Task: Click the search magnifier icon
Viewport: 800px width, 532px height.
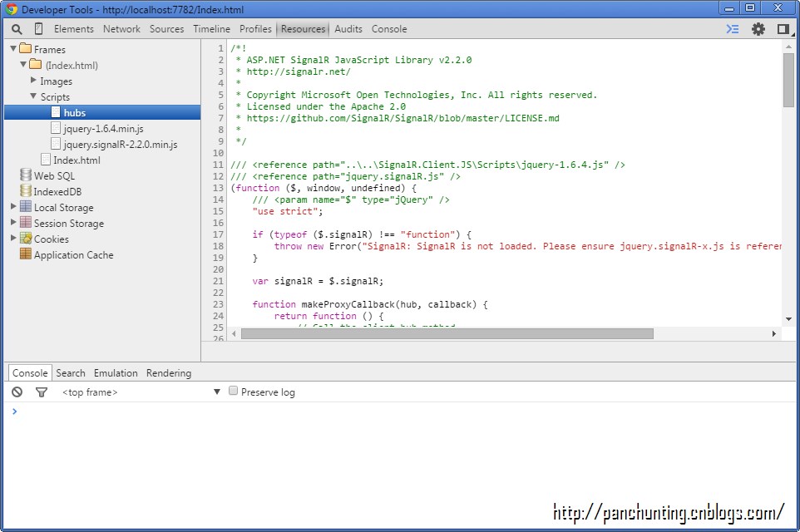Action: (x=17, y=30)
